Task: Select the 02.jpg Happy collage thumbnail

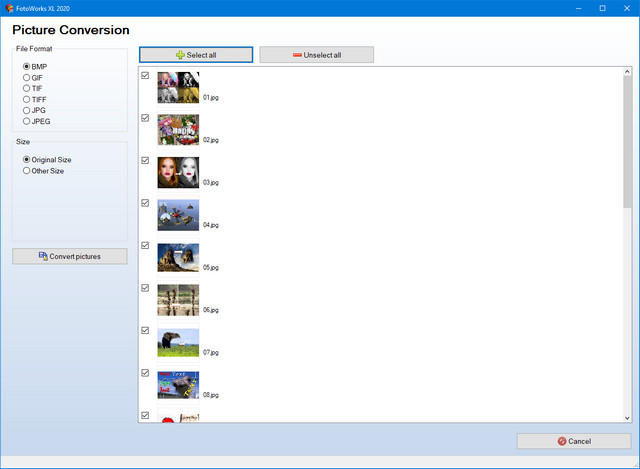Action: (x=178, y=130)
